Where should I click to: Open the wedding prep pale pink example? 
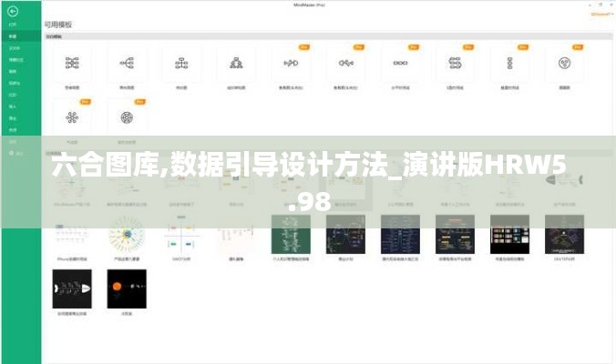coord(236,234)
